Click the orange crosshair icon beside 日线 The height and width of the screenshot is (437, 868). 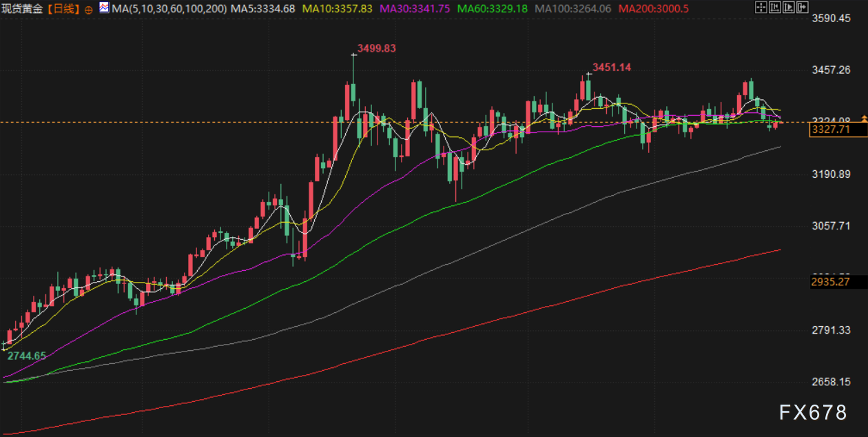click(x=88, y=10)
